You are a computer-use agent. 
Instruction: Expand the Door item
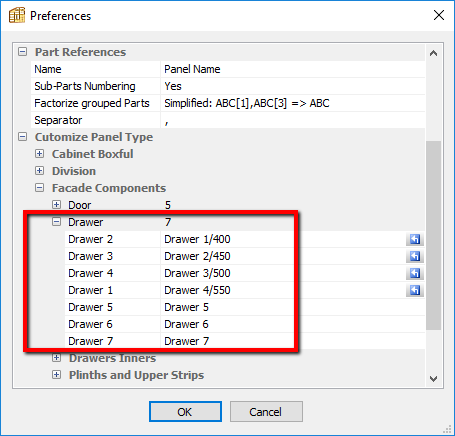pos(56,205)
